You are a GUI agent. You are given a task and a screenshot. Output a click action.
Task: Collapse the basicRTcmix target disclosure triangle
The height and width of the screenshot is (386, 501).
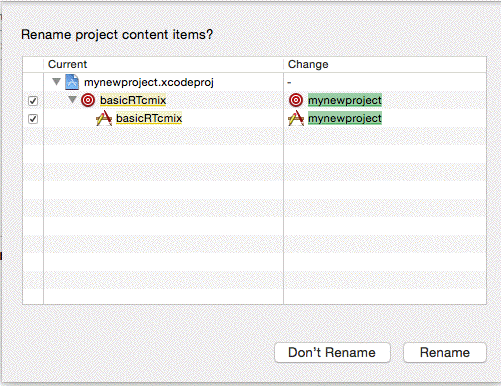[x=72, y=100]
